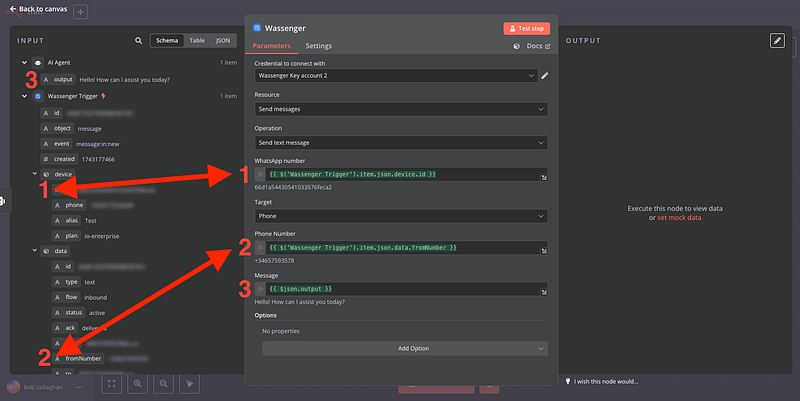Open the Resource dropdown
Screen dimensions: 800x401
tap(400, 108)
